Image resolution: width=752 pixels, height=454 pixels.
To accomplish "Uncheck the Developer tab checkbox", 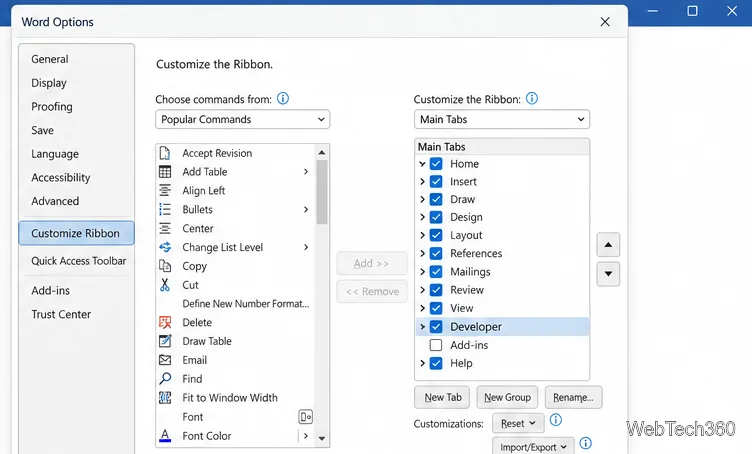I will (436, 327).
